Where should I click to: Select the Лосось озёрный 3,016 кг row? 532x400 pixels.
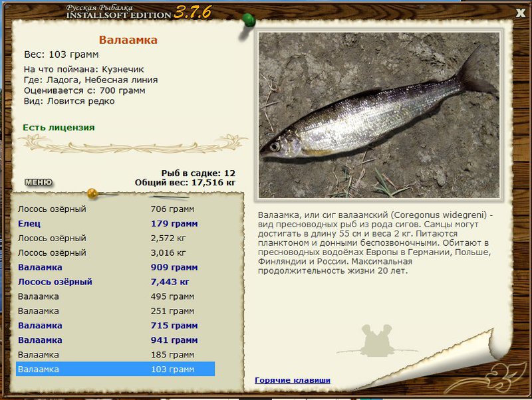[x=115, y=252]
